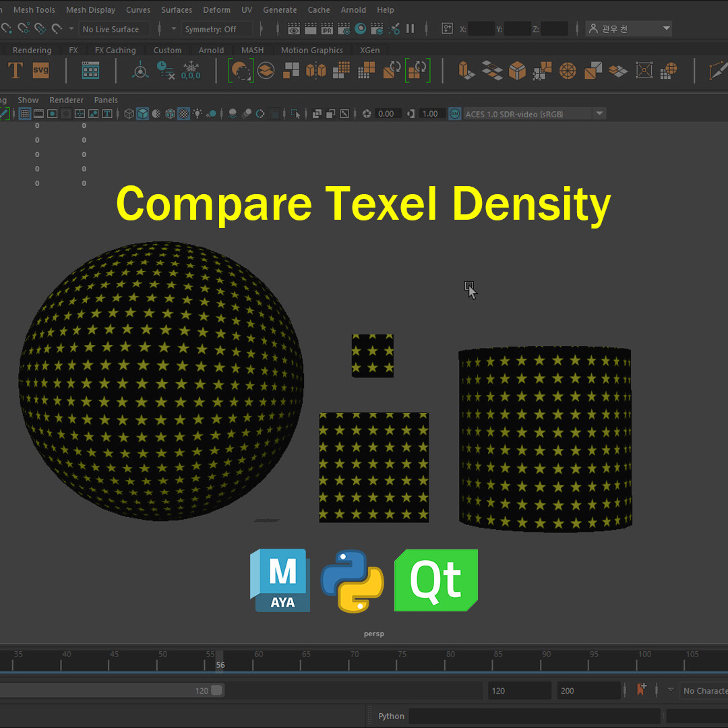Switch to the MASH shelf tab

click(252, 50)
